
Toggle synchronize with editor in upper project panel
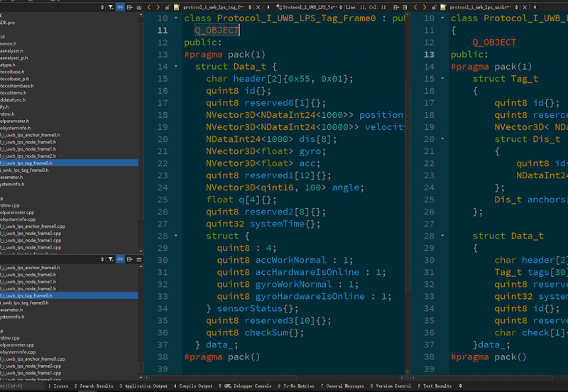(120, 7)
